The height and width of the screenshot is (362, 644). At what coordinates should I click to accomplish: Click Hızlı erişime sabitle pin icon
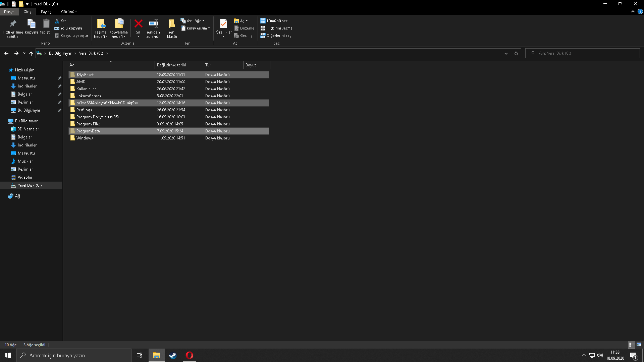point(13,24)
